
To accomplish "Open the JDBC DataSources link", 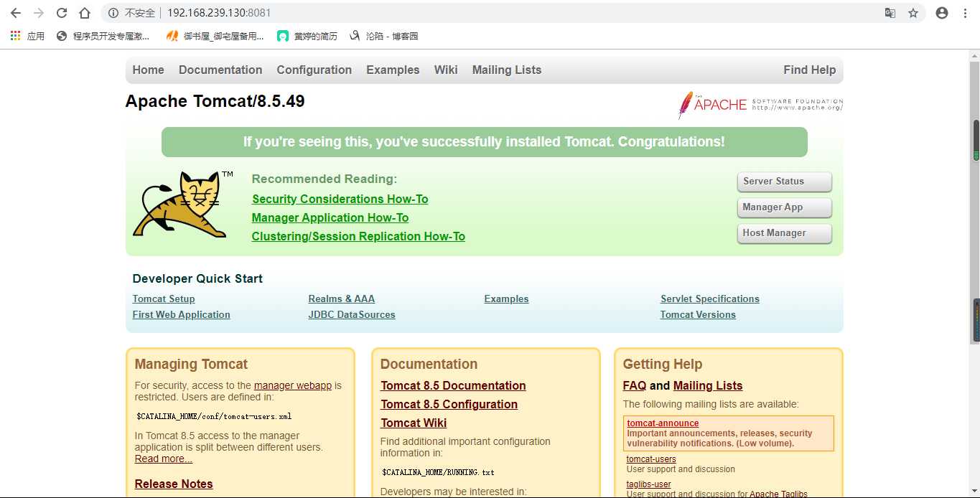I will coord(352,315).
